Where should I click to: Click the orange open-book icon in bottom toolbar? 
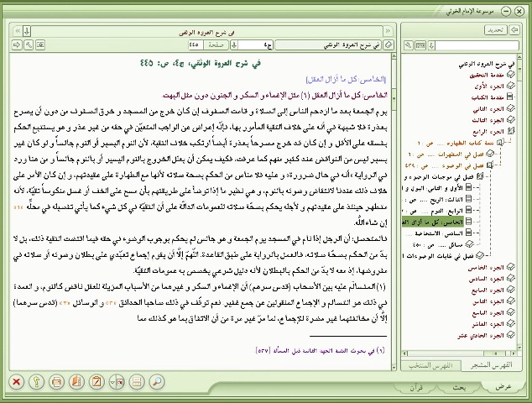[76, 382]
